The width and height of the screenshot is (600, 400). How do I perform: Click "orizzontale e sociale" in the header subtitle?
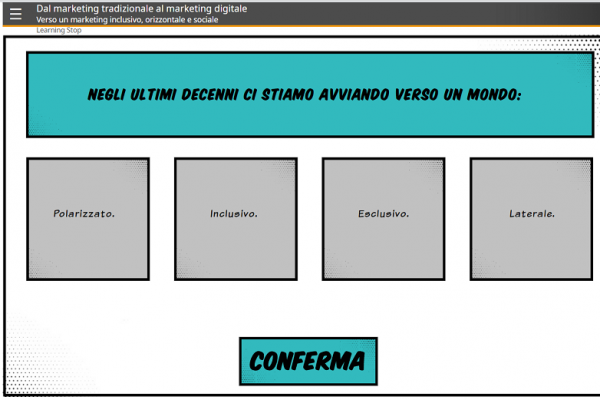[x=178, y=19]
